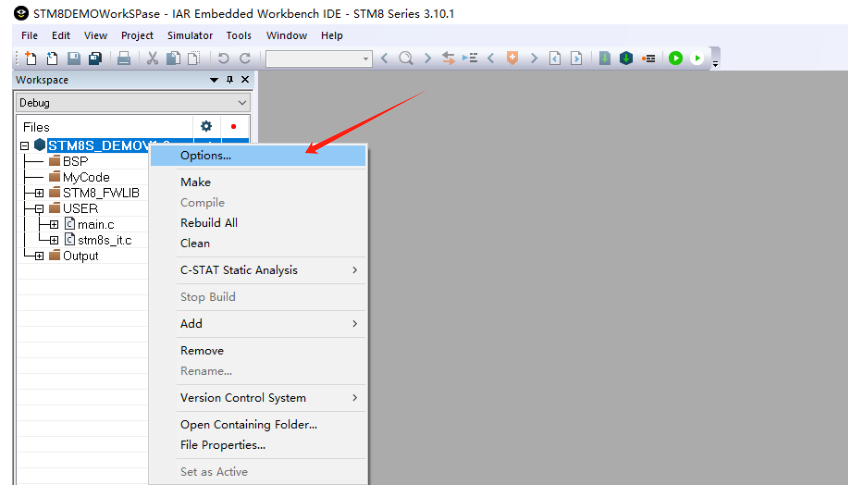The image size is (848, 485).
Task: Choose Open Containing Folder...
Action: (x=259, y=424)
